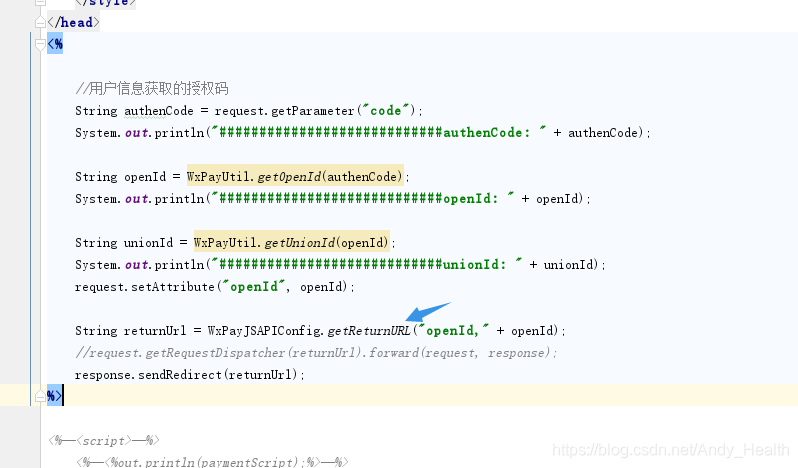Click the commented getRequestDispatcher line
Viewport: 798px width, 468px height.
pyautogui.click(x=316, y=353)
